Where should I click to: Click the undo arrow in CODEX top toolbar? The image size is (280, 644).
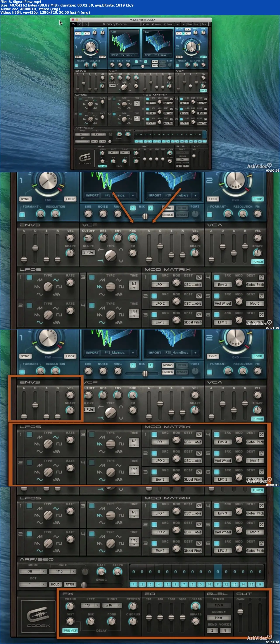click(80, 24)
